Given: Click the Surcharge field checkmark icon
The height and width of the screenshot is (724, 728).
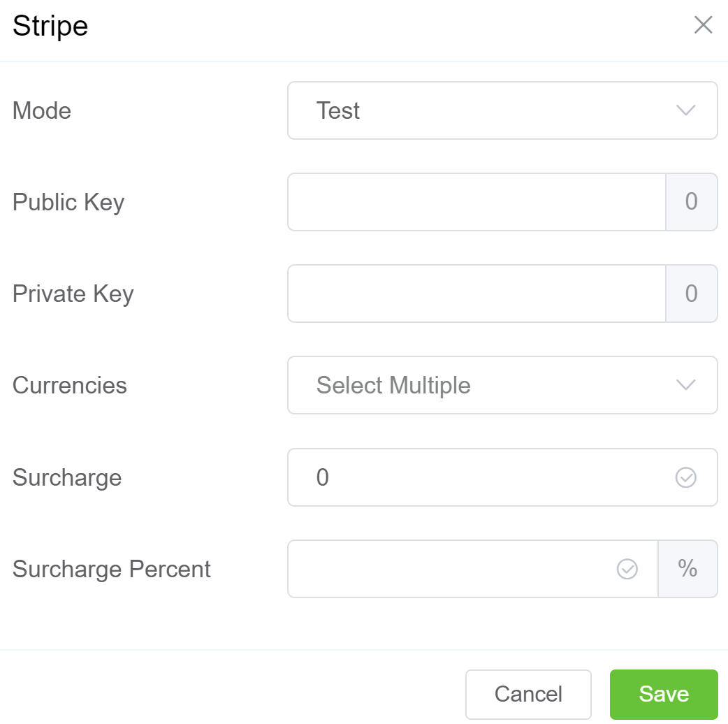Looking at the screenshot, I should coord(686,478).
